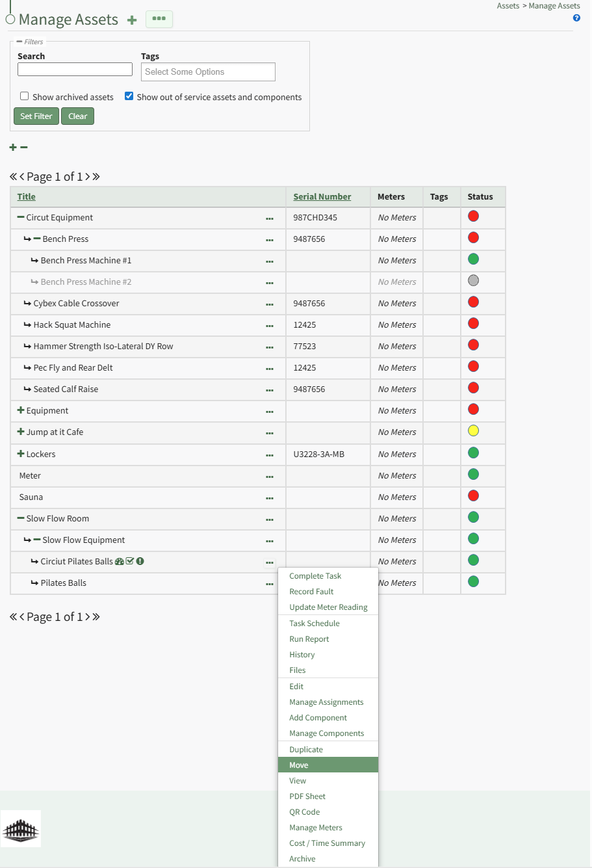Viewport: 592px width, 868px height.
Task: Click the alert icon on Circiut Pilates Balls
Action: (140, 561)
